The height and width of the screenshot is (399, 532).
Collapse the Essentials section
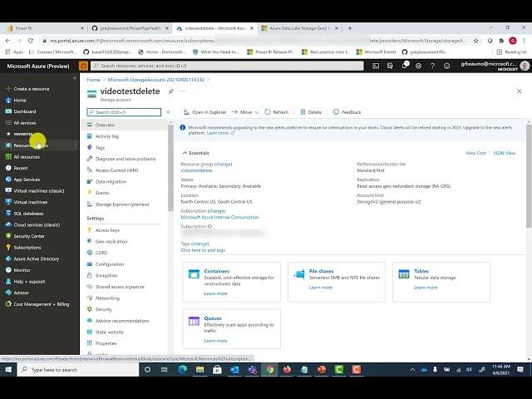tap(184, 153)
